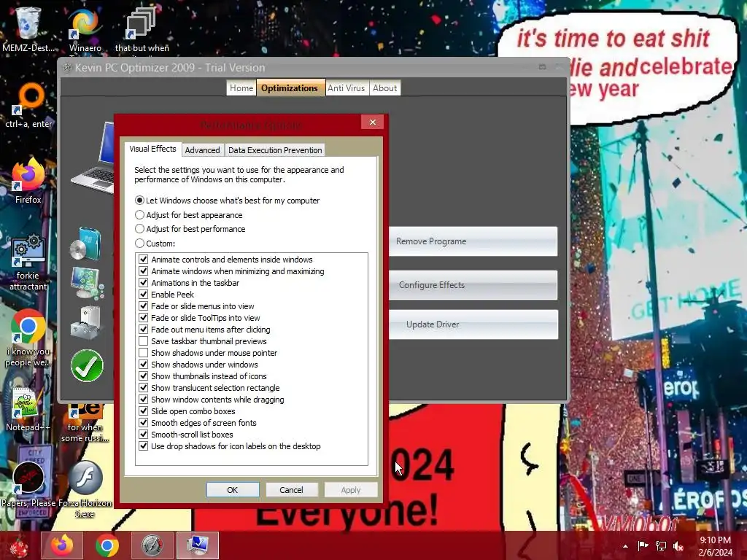
Task: Enable 'Show shadows under mouse pointer'
Action: click(144, 353)
